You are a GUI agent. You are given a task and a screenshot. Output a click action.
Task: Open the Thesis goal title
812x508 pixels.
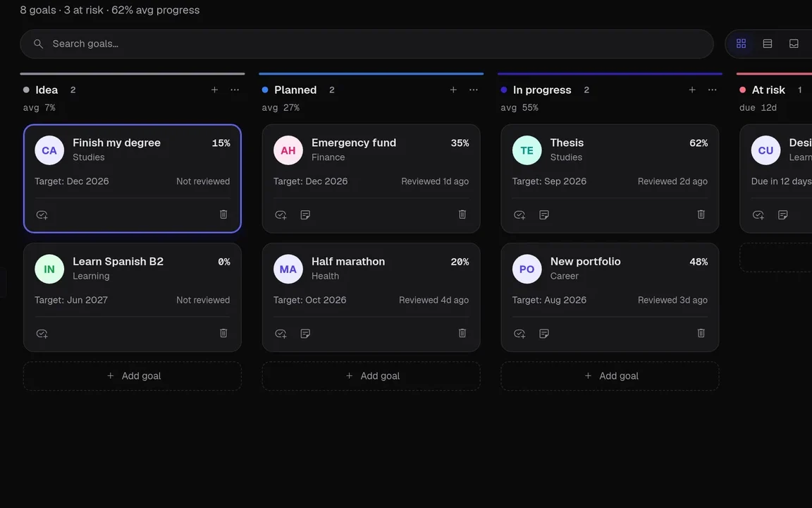click(567, 143)
